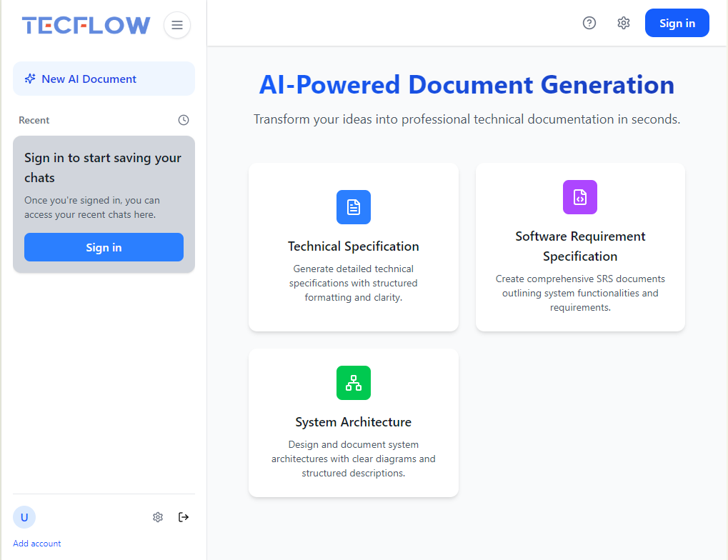The height and width of the screenshot is (560, 728).
Task: Select the System Architecture card title
Action: click(x=354, y=422)
